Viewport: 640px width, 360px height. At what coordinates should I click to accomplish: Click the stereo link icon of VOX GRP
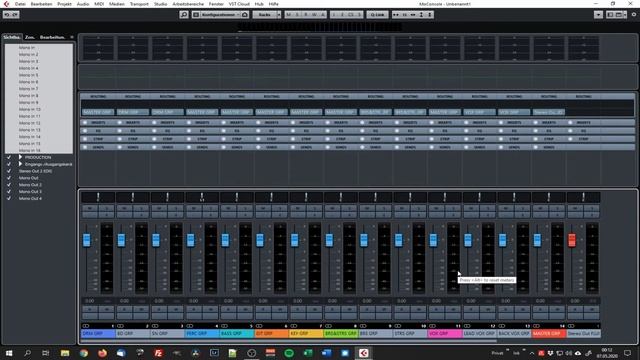click(432, 326)
